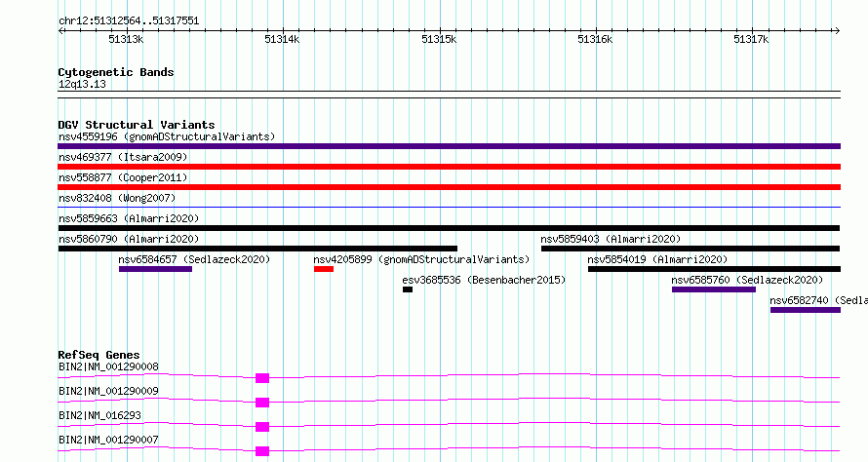The height and width of the screenshot is (462, 868).
Task: Select the nsv5854019 (Almarri2020) black bar
Action: pos(714,269)
